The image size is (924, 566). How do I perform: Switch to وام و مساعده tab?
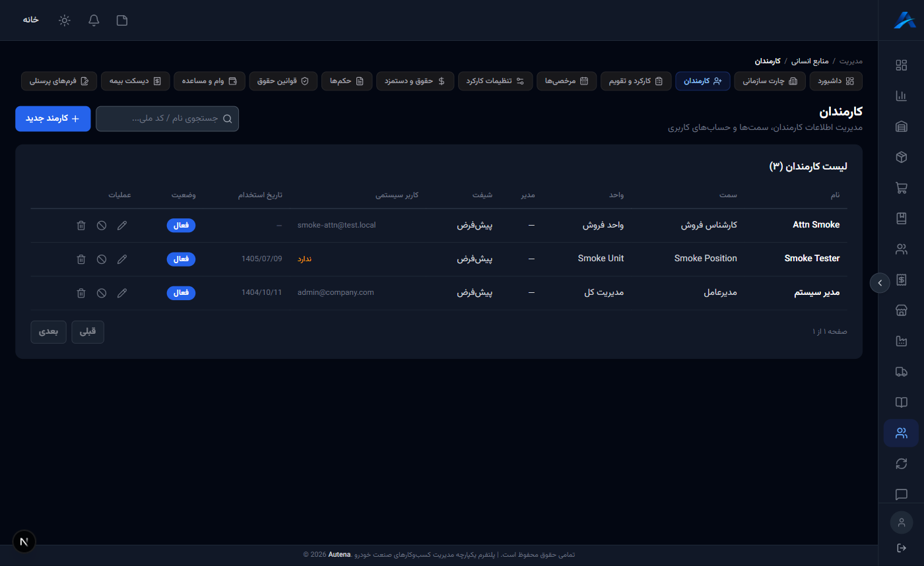click(x=209, y=81)
